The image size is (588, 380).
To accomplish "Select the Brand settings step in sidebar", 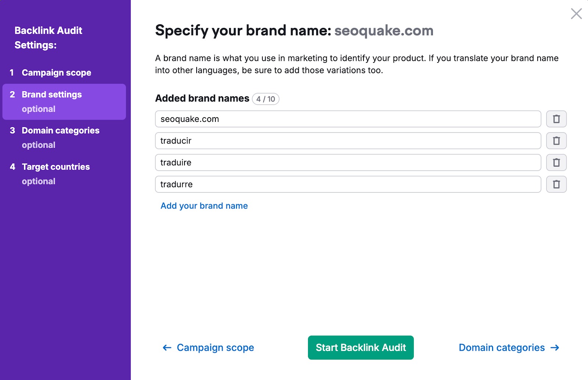I will pos(51,94).
